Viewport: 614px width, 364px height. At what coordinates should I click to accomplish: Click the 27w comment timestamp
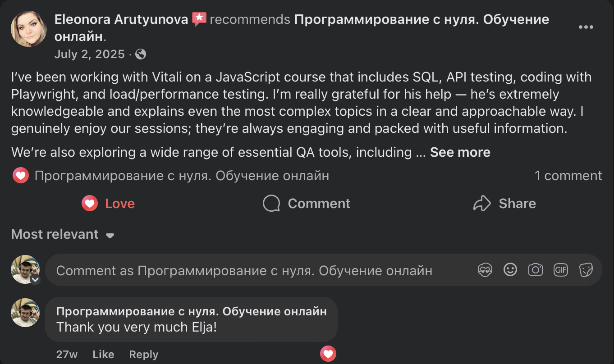[x=67, y=354]
